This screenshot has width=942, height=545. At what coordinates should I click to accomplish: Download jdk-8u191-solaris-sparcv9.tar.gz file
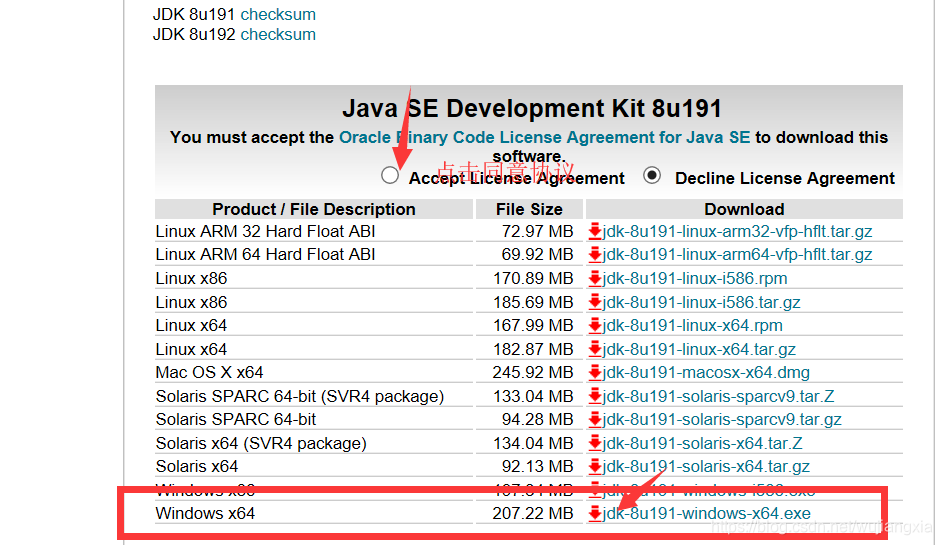pos(722,419)
